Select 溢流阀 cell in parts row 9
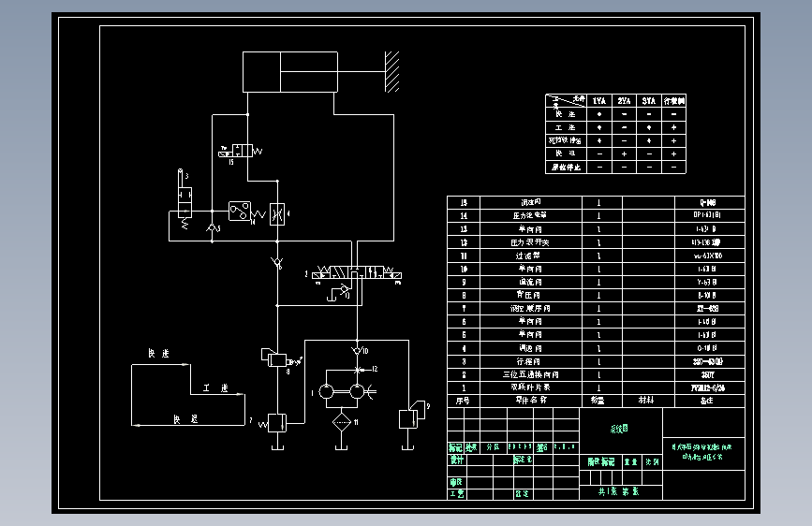 [531, 282]
